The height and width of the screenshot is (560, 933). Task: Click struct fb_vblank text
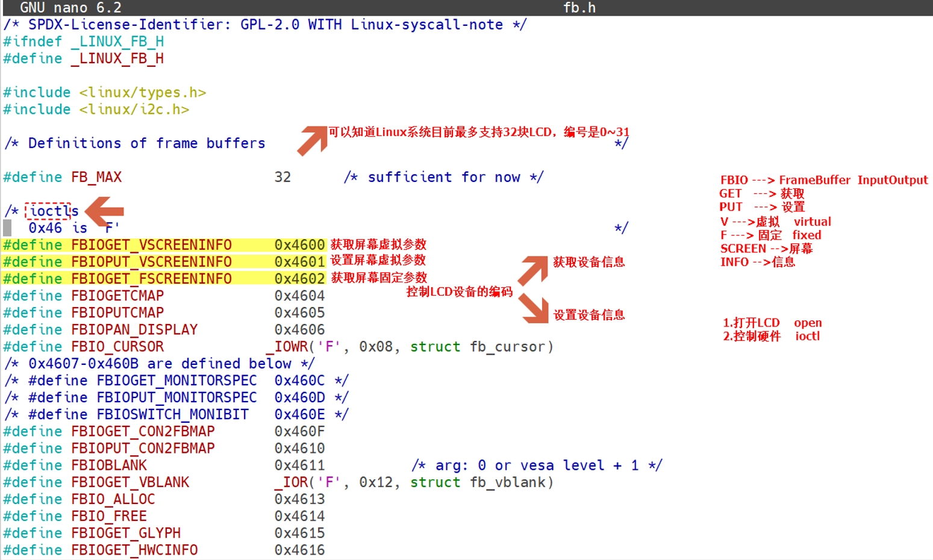[478, 482]
